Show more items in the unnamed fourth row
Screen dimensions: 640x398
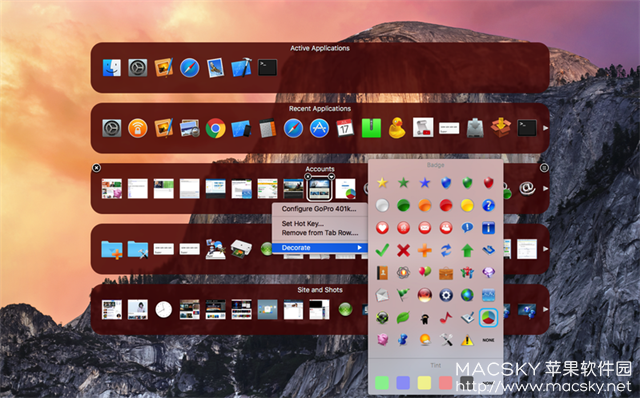545,249
